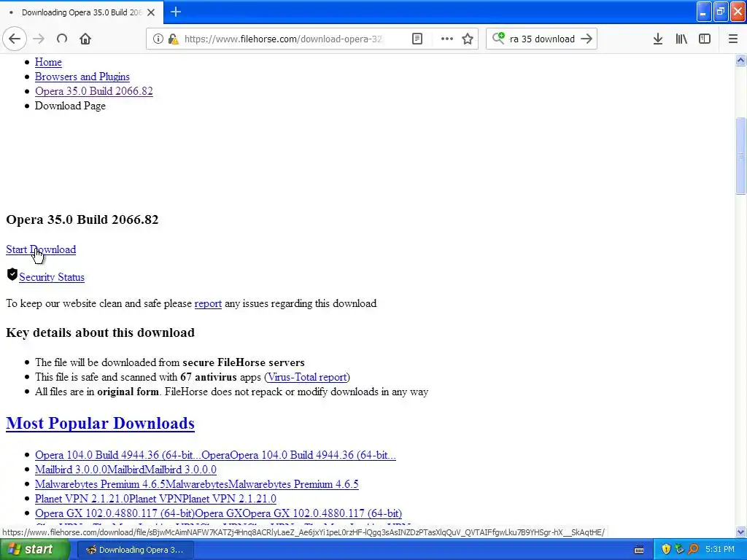Click the forward navigation arrow
Screen dimensions: 747x560
(x=39, y=39)
